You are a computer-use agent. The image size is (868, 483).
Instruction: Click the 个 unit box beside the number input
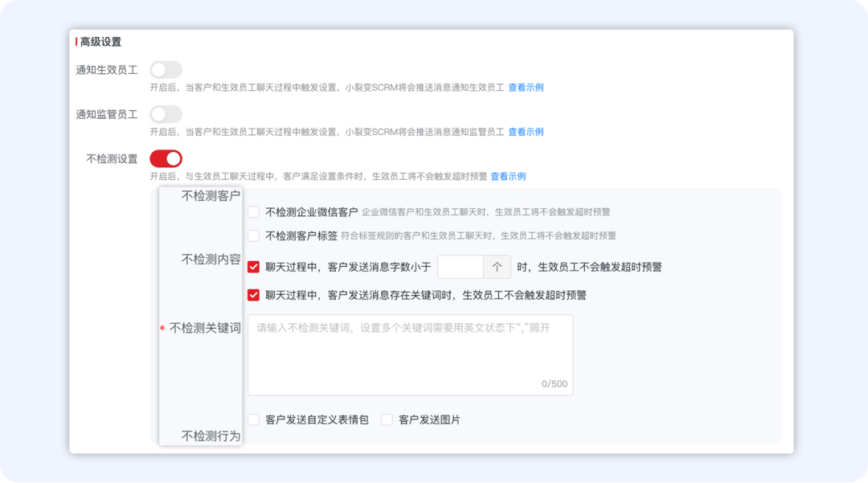pyautogui.click(x=498, y=265)
